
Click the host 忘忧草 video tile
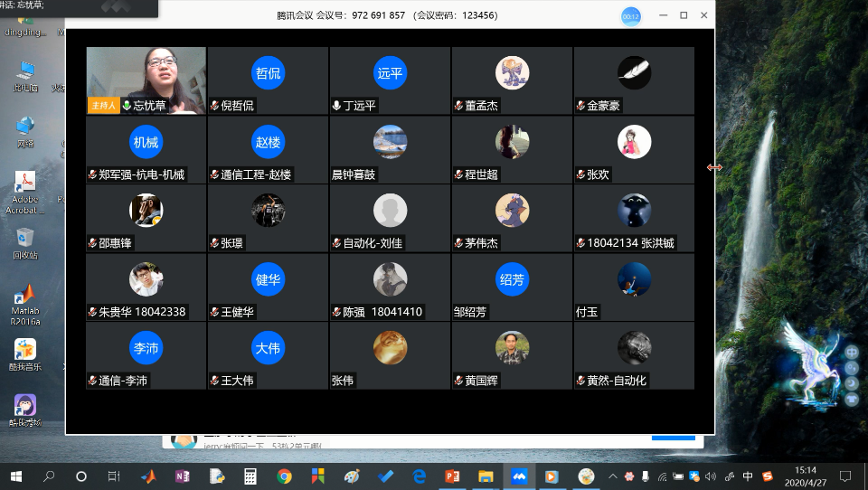(x=146, y=80)
